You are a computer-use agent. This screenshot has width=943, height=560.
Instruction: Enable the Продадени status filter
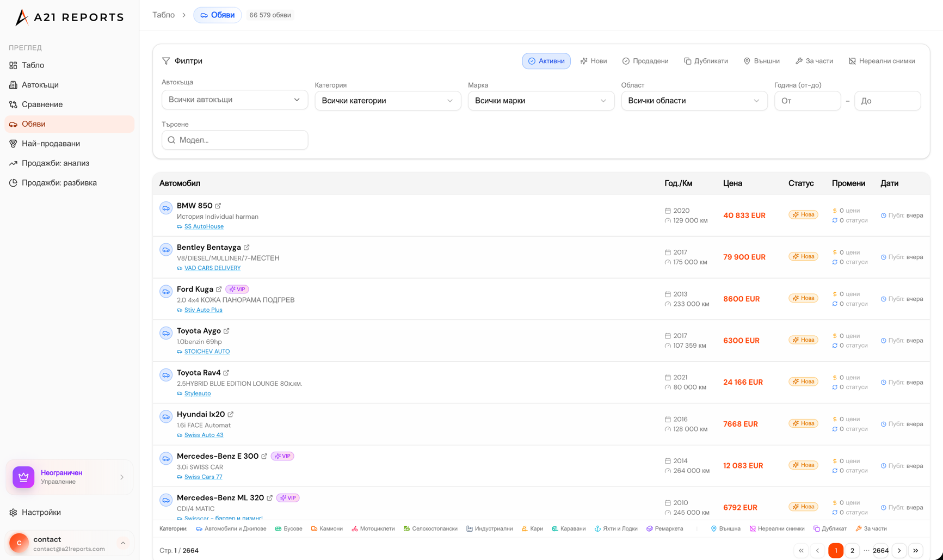click(645, 61)
